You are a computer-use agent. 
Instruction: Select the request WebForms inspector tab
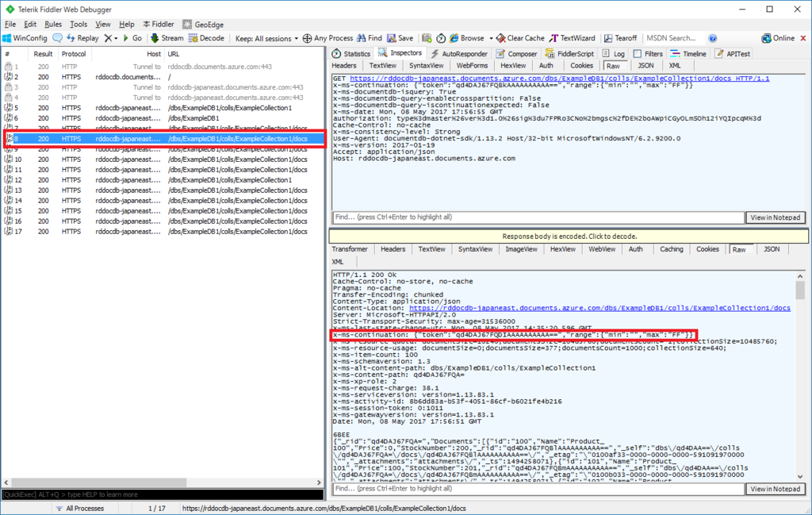[472, 66]
